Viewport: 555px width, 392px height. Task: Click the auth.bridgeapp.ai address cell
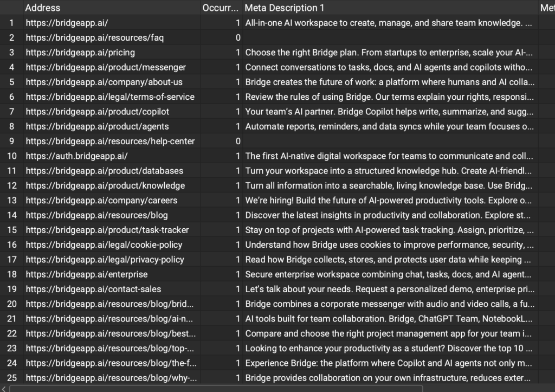(76, 156)
